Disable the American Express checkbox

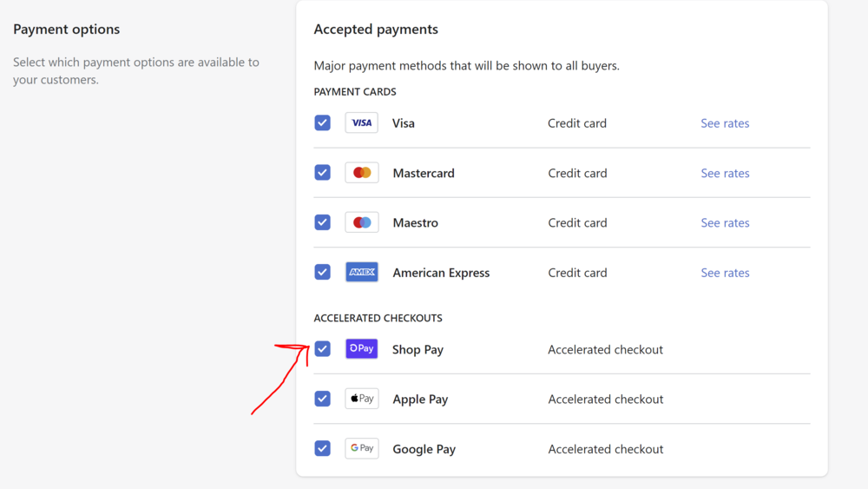tap(322, 272)
